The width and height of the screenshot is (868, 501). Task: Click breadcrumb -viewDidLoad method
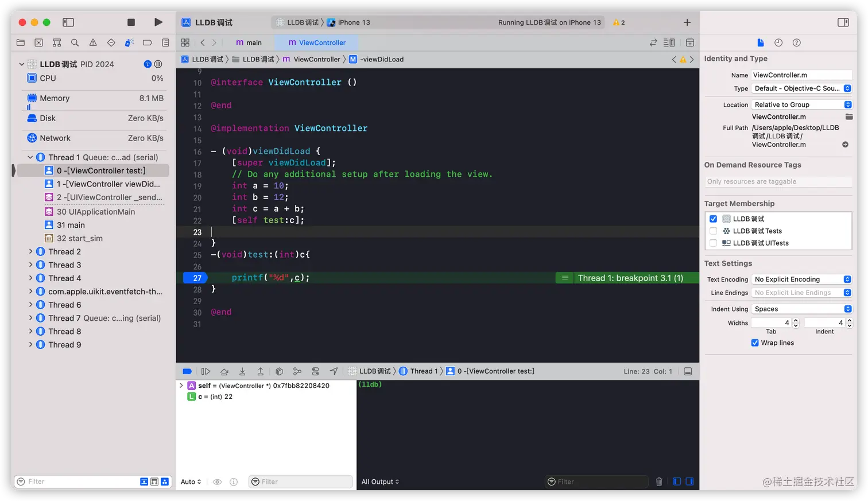pyautogui.click(x=376, y=59)
